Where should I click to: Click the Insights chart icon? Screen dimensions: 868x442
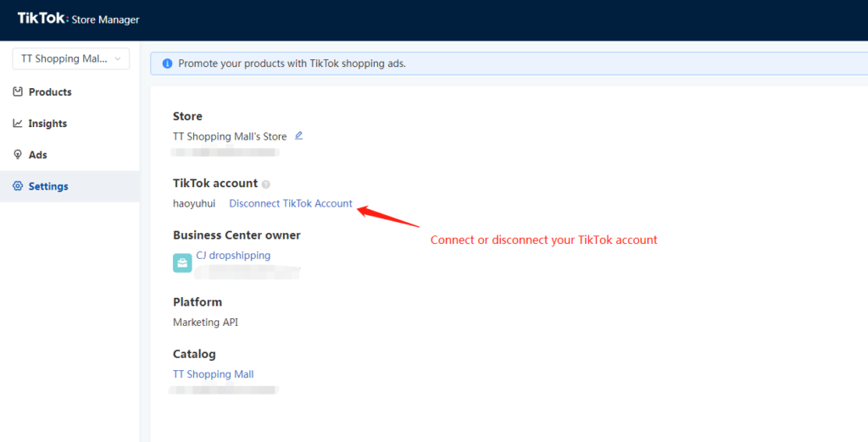pyautogui.click(x=18, y=124)
